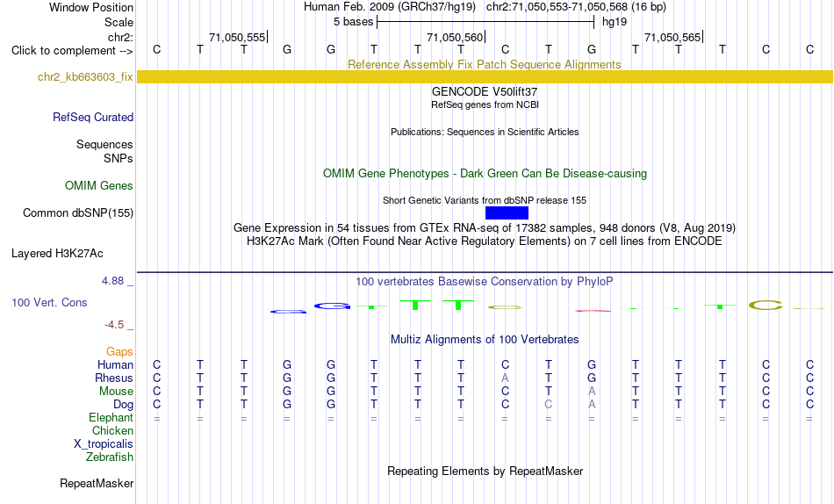834x504 pixels.
Task: Click the PhyloP -4.5 lower value
Action: [x=114, y=325]
